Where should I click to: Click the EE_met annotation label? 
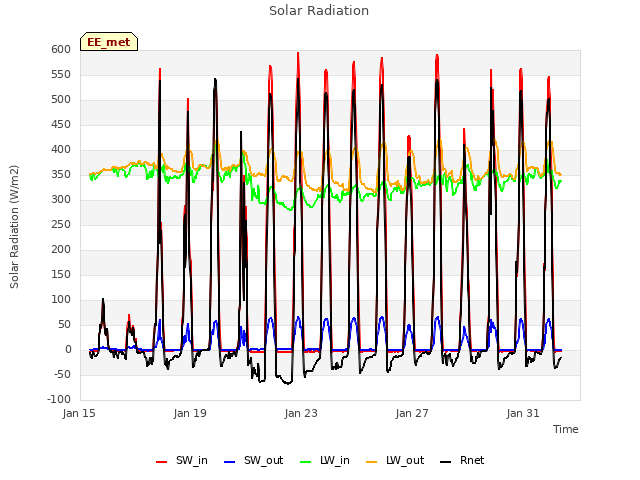pyautogui.click(x=109, y=42)
